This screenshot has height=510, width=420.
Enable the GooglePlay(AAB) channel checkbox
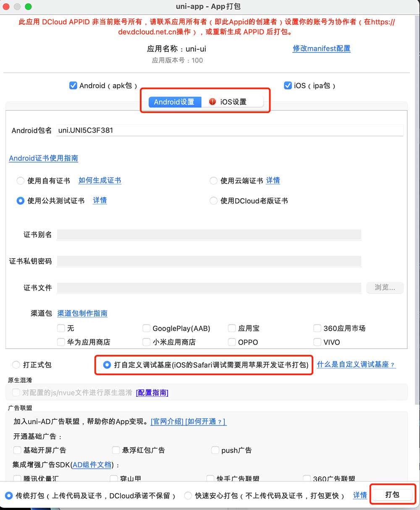(146, 328)
